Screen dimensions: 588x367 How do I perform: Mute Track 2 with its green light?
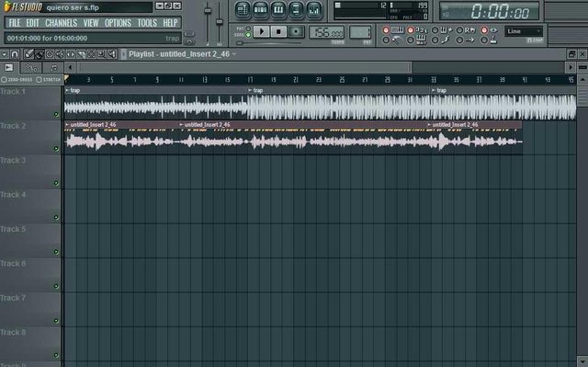(56, 149)
